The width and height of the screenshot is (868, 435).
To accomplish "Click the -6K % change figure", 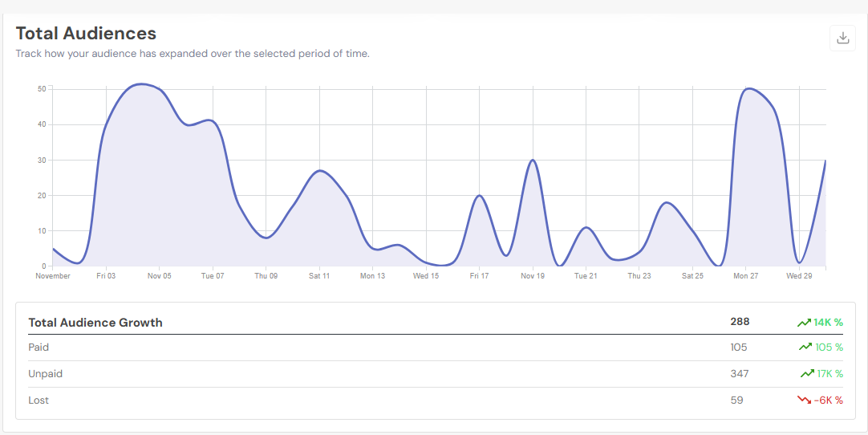I will 828,400.
